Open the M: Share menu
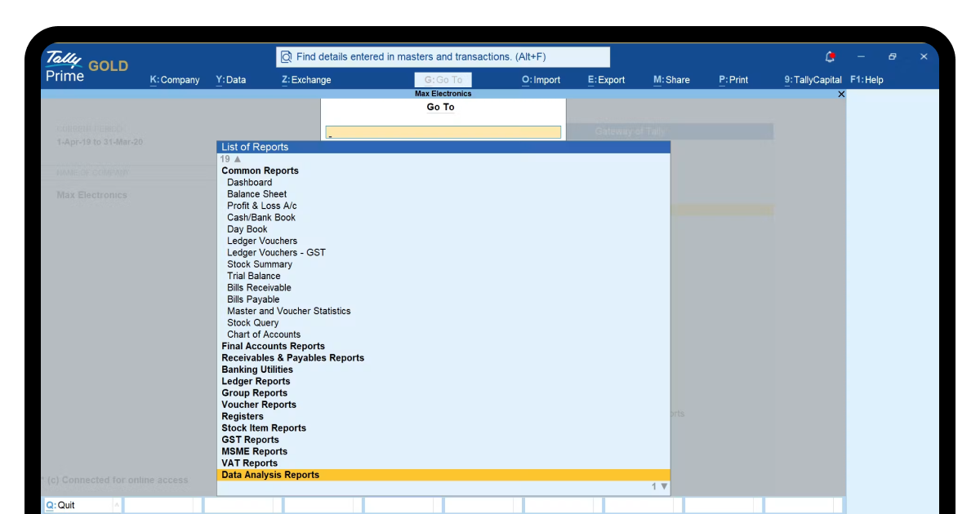Viewport: 980px width, 514px height. click(671, 80)
